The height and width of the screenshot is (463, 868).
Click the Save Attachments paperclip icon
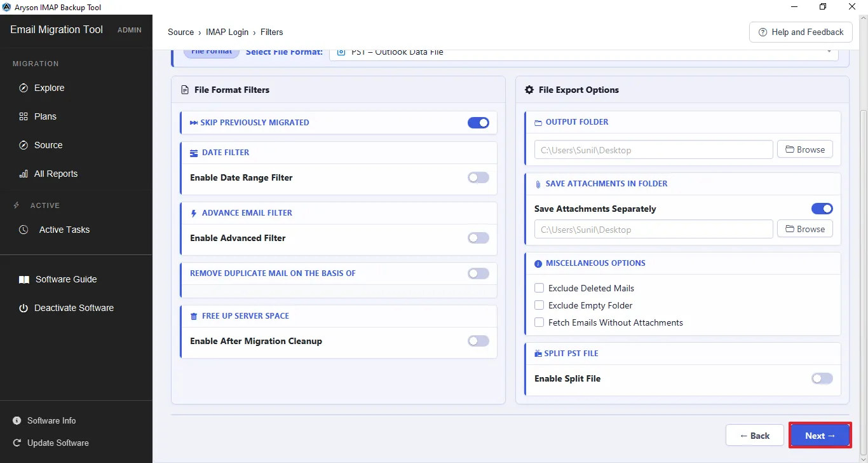[x=538, y=184]
